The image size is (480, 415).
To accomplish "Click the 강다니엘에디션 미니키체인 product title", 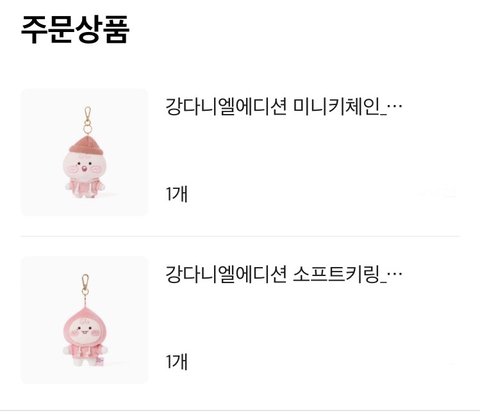I will point(284,107).
